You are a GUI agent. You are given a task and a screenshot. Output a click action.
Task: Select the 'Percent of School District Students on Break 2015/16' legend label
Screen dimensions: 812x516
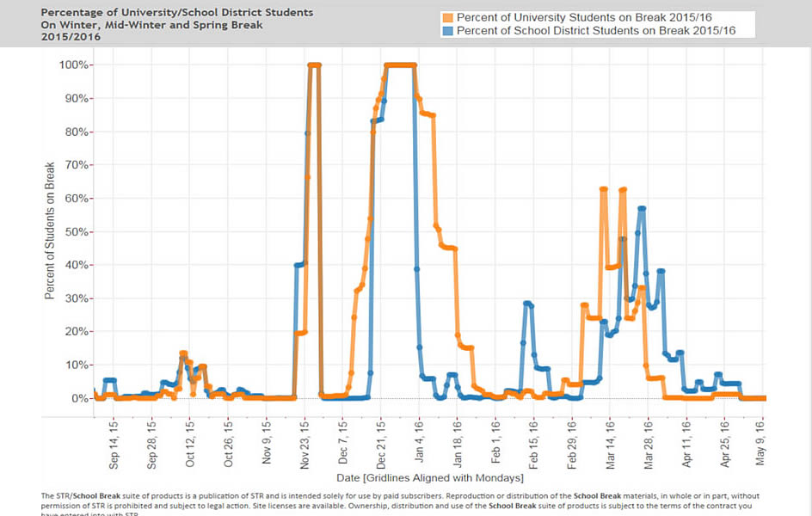pos(596,31)
